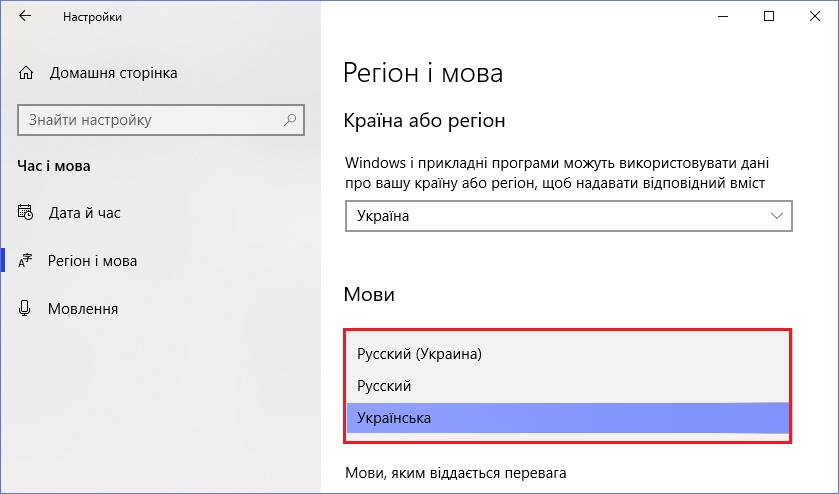Click the magnifier search icon
839x494 pixels.
pyautogui.click(x=290, y=120)
